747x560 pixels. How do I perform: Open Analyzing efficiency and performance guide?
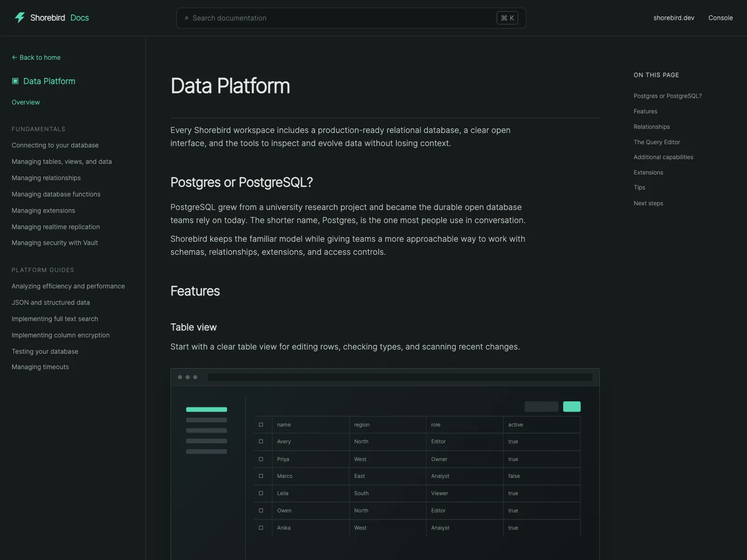click(x=68, y=286)
